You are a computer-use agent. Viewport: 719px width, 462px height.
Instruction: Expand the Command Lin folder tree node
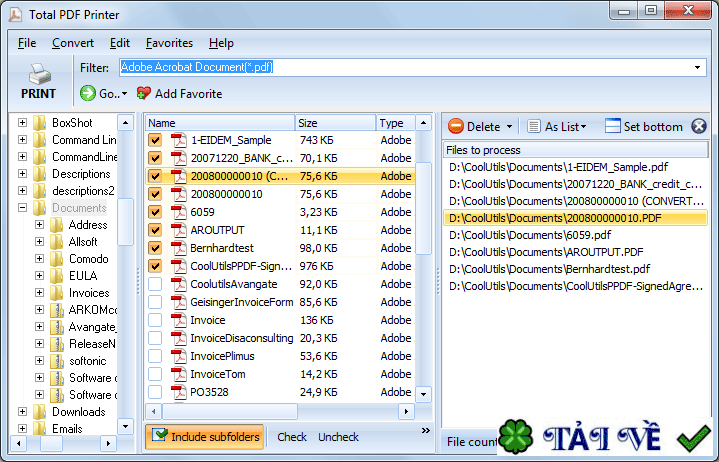point(22,140)
